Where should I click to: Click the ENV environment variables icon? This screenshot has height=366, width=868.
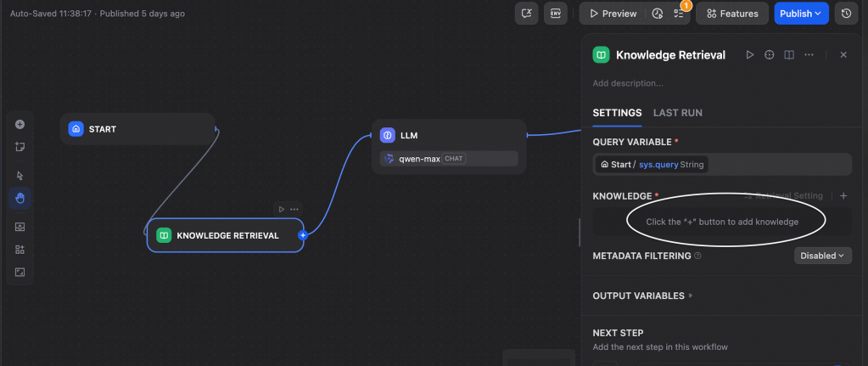click(556, 14)
